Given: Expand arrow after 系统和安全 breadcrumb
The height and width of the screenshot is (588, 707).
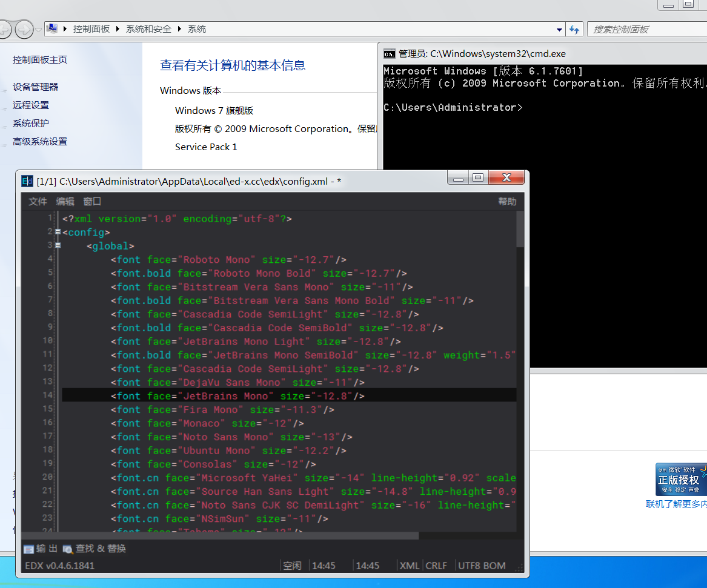Looking at the screenshot, I should (179, 29).
